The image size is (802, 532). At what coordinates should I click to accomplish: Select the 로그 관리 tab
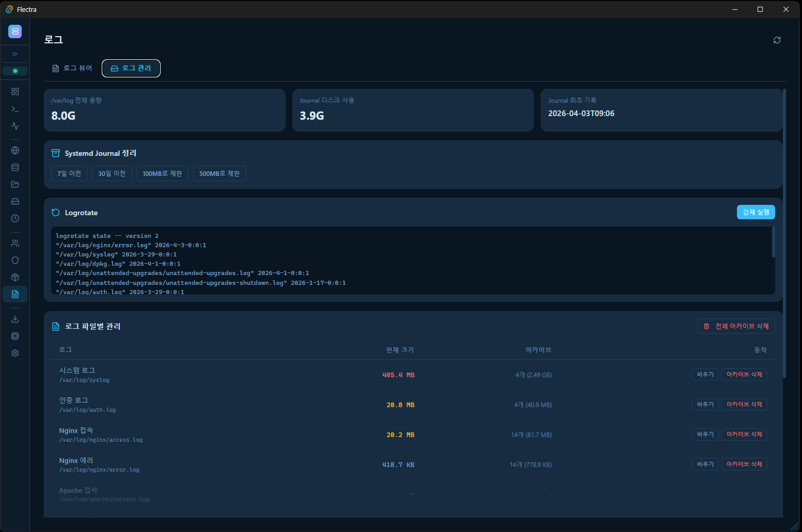coord(131,68)
